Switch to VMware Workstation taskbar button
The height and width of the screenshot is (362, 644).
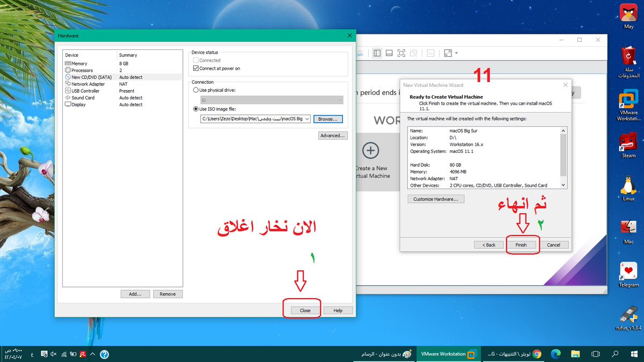click(449, 354)
